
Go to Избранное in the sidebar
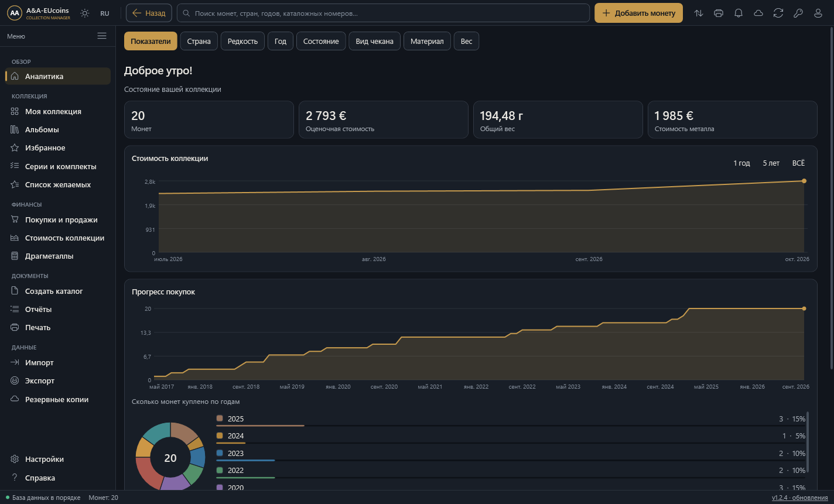[x=58, y=148]
